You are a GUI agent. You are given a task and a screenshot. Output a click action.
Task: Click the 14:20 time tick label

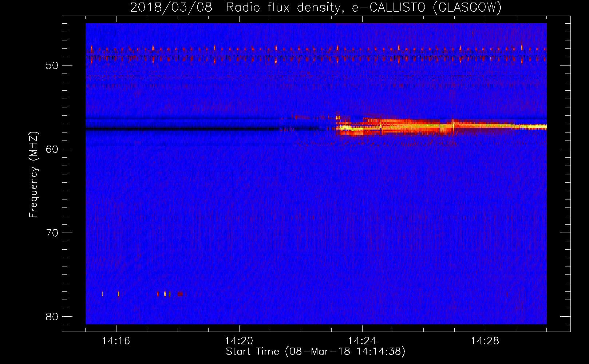tap(239, 341)
